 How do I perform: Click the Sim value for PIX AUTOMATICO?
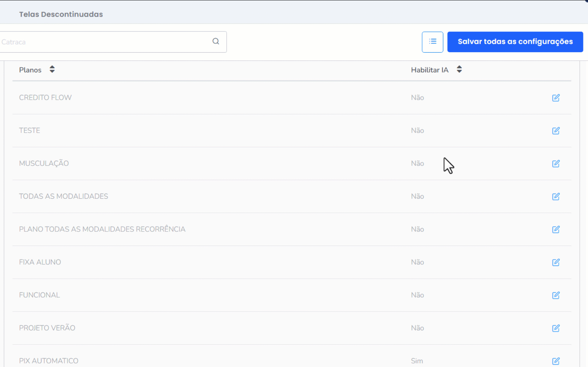(x=417, y=361)
